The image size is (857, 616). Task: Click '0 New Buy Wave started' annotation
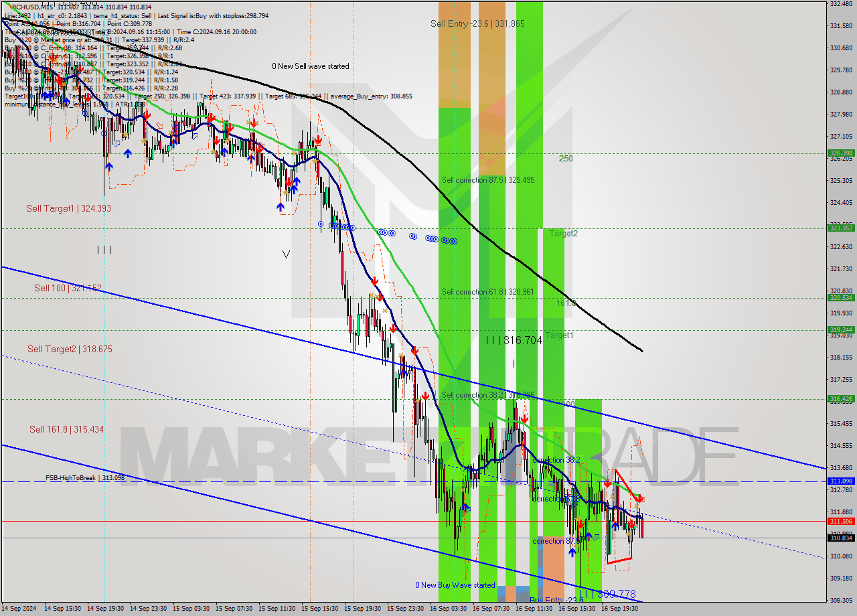coord(455,585)
